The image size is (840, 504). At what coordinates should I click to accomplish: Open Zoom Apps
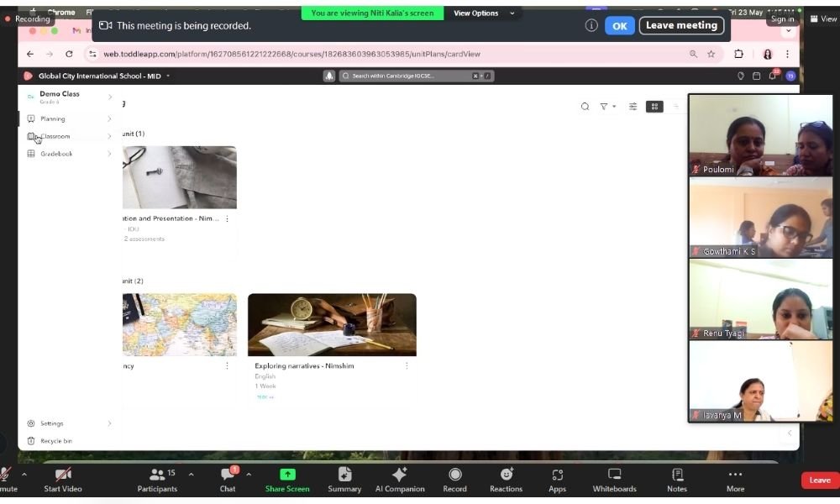pos(557,480)
